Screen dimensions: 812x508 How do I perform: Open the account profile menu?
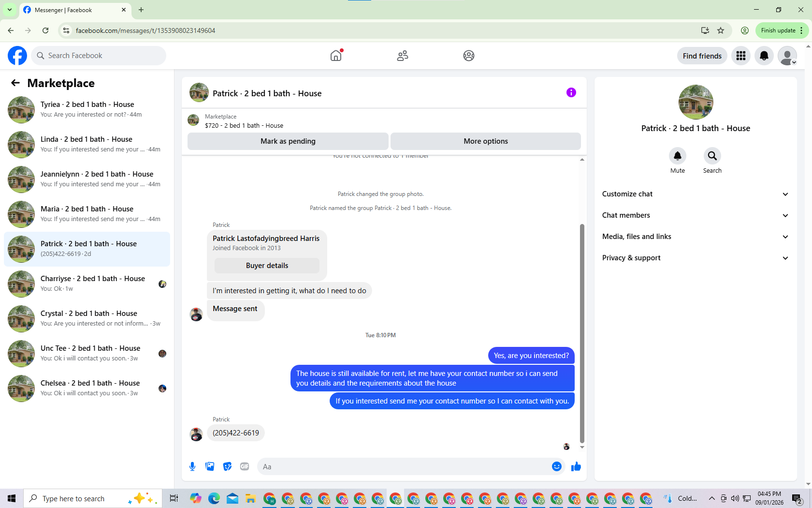787,56
